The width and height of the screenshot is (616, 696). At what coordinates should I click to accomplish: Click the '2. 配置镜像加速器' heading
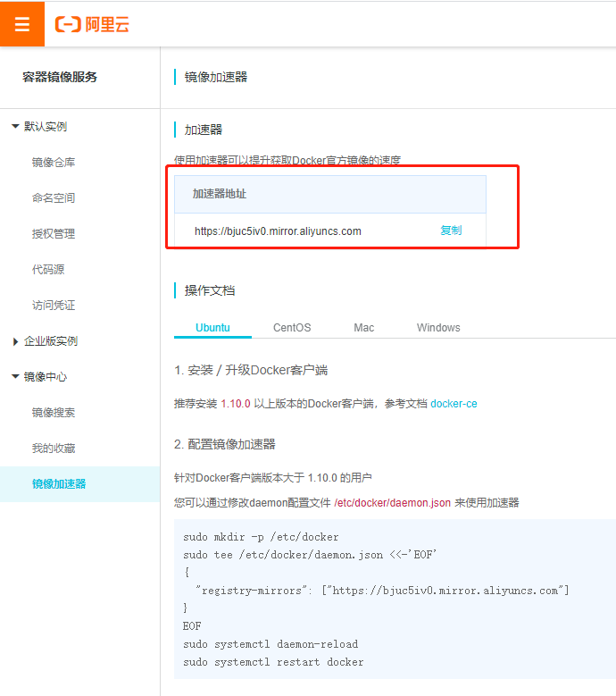point(225,444)
